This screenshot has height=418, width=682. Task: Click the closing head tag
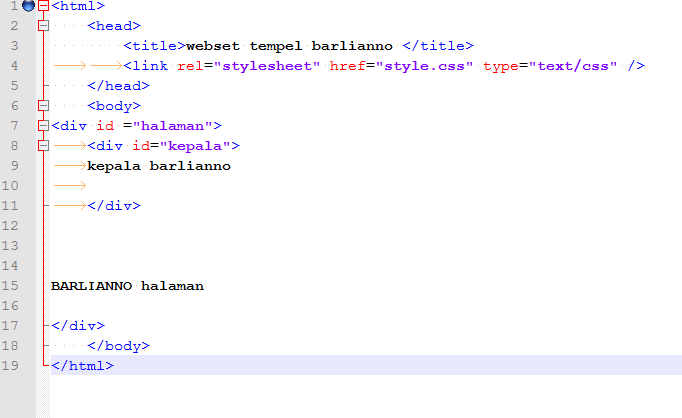point(118,86)
